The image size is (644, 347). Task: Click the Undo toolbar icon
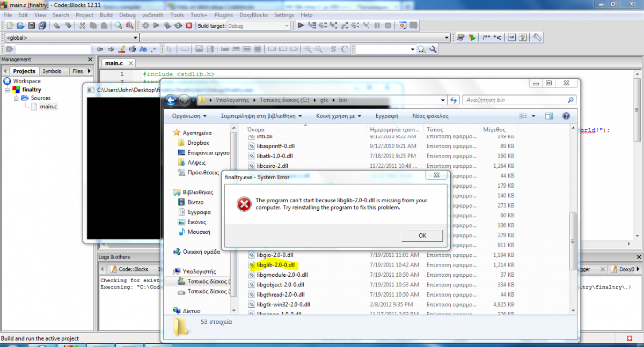click(x=56, y=25)
